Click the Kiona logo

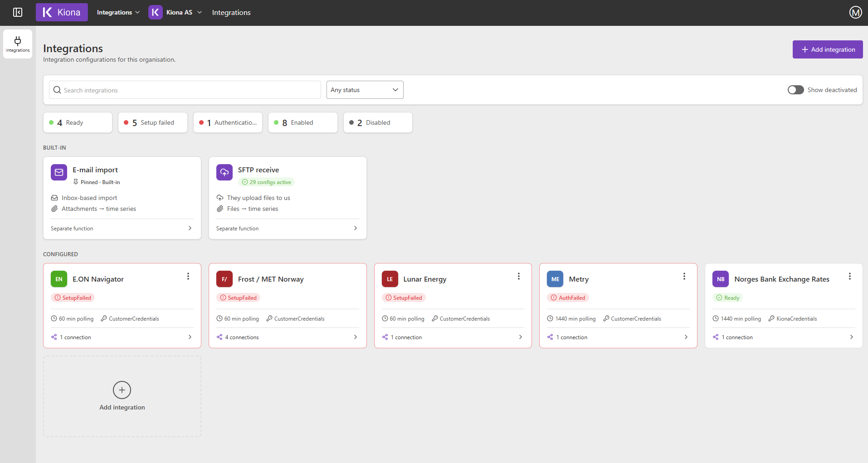62,12
